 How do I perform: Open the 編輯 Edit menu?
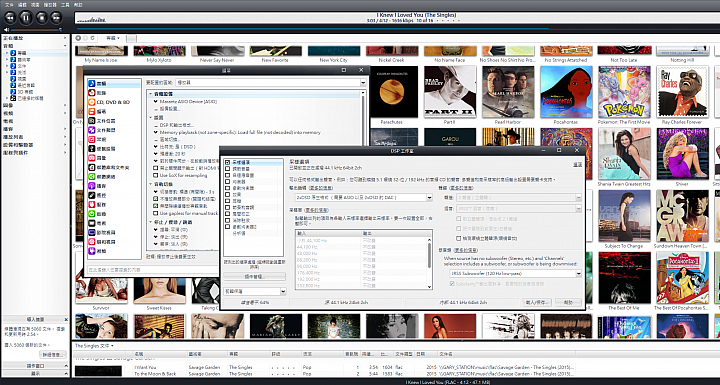22,5
